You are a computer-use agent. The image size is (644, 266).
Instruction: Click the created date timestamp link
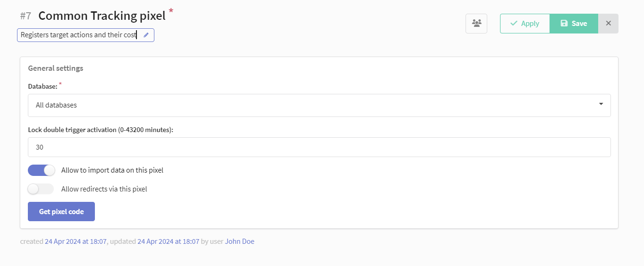pyautogui.click(x=76, y=241)
